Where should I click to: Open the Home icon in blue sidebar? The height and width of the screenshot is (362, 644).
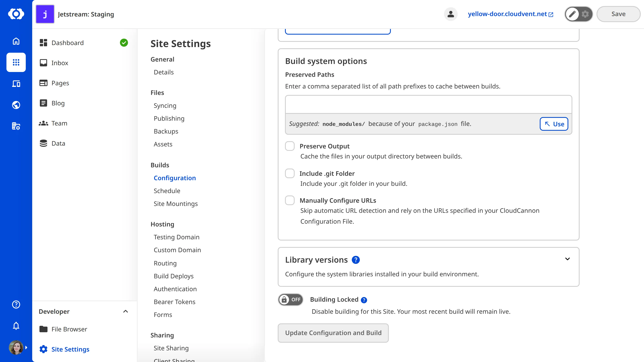(16, 41)
